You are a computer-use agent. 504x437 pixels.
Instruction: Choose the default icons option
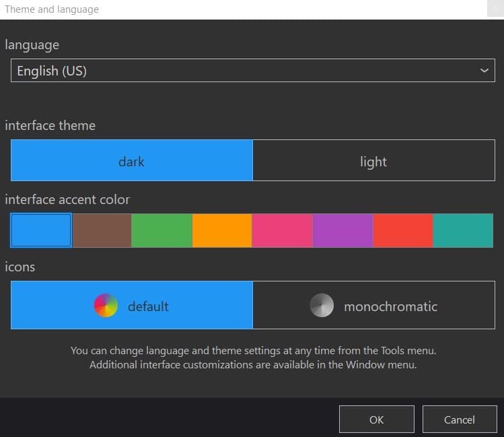click(x=132, y=306)
